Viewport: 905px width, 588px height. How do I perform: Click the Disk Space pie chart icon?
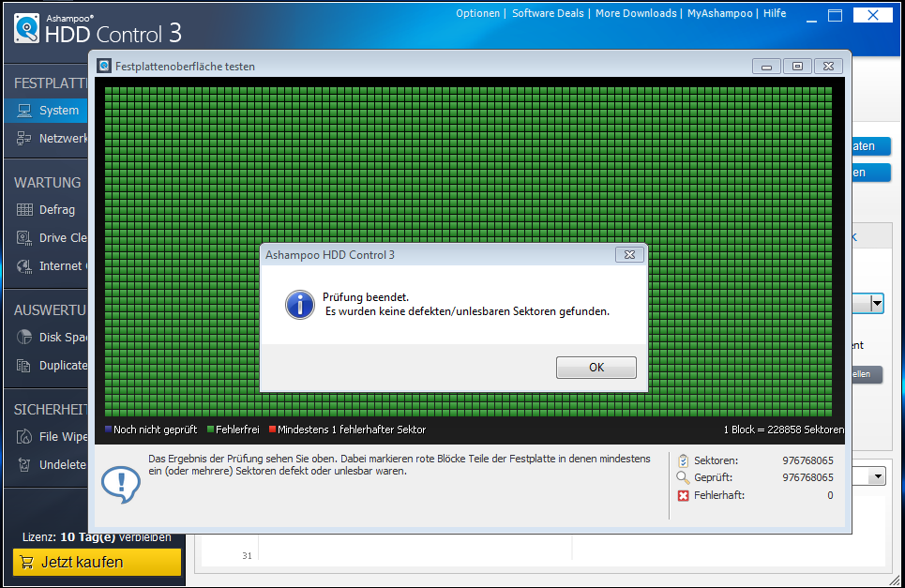pyautogui.click(x=24, y=337)
